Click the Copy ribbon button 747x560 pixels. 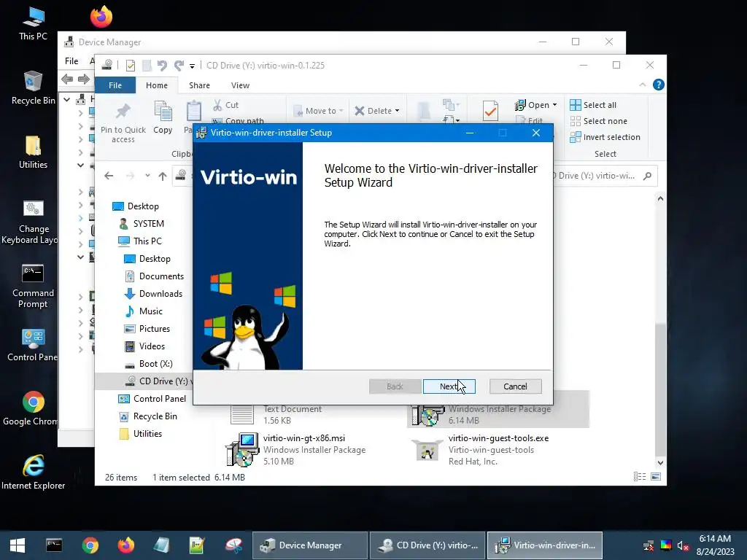tap(163, 117)
